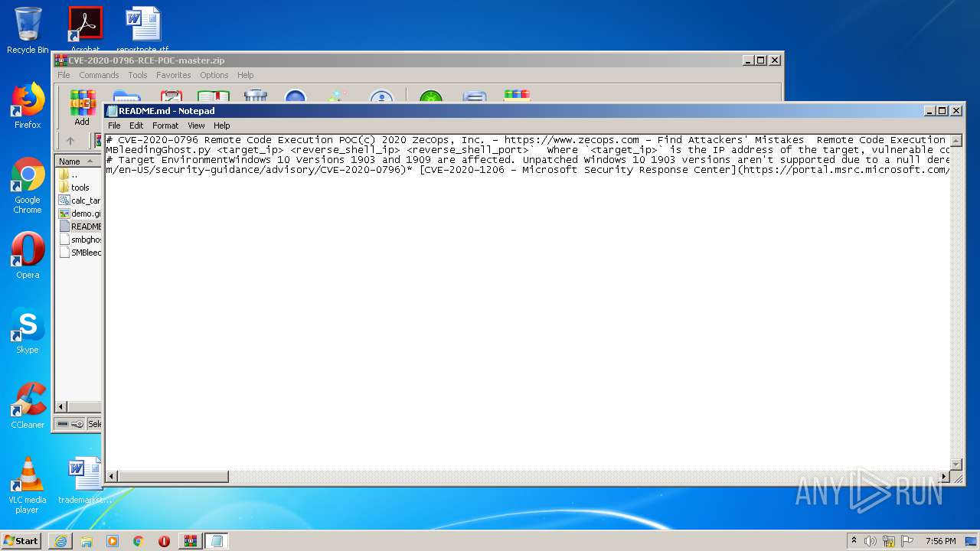980x551 pixels.
Task: Click the Wizard wand icon in WinRAR
Action: (337, 96)
